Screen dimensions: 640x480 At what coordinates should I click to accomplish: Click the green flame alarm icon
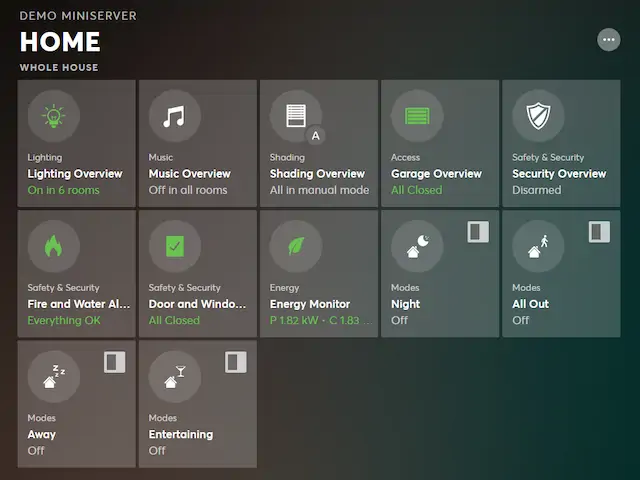click(x=53, y=246)
